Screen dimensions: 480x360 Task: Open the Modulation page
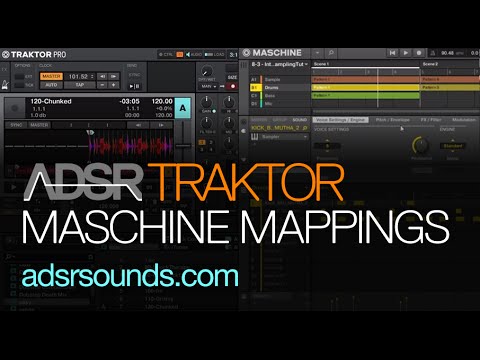(464, 120)
